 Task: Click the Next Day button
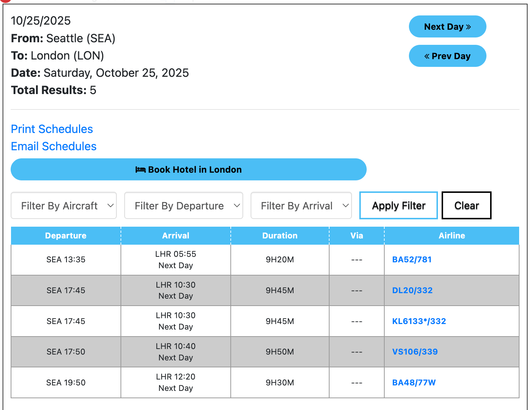pos(447,27)
